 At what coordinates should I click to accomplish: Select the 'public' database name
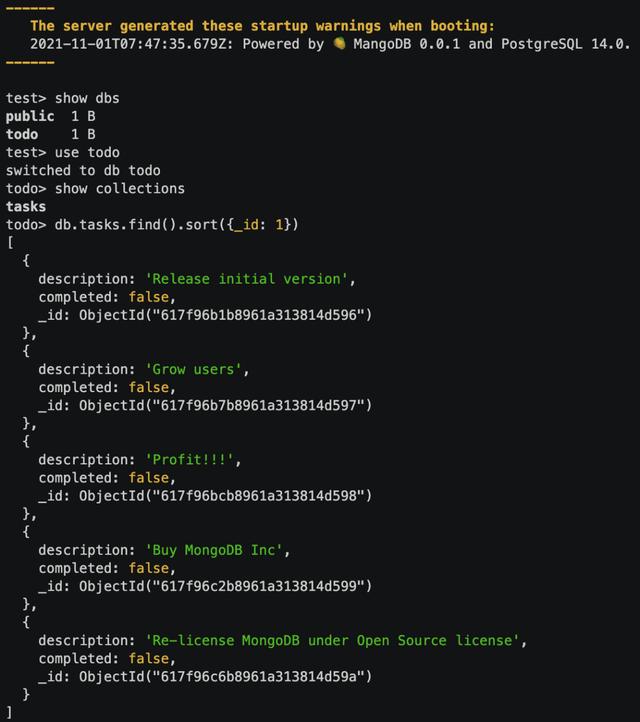click(x=30, y=116)
